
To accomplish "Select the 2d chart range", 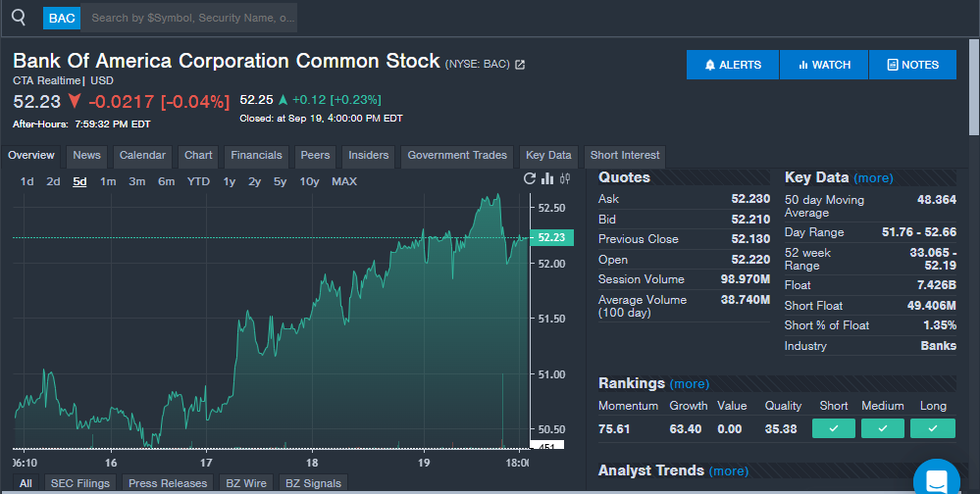I will [x=53, y=181].
